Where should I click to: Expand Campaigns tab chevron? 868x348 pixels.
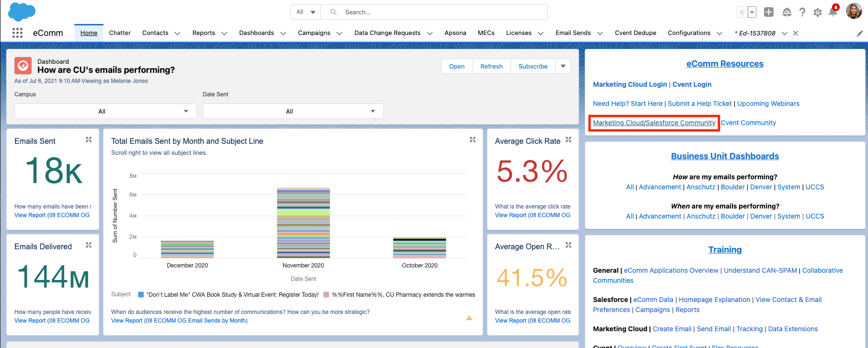339,33
